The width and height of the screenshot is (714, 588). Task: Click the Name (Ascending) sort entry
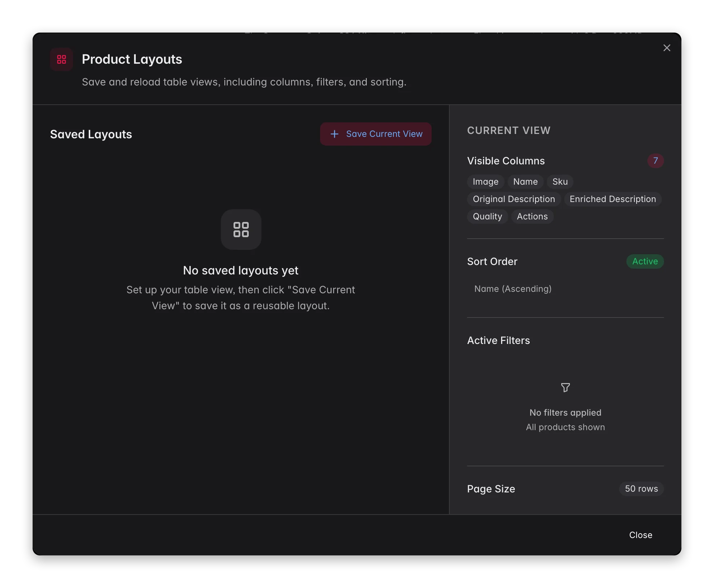click(x=513, y=289)
